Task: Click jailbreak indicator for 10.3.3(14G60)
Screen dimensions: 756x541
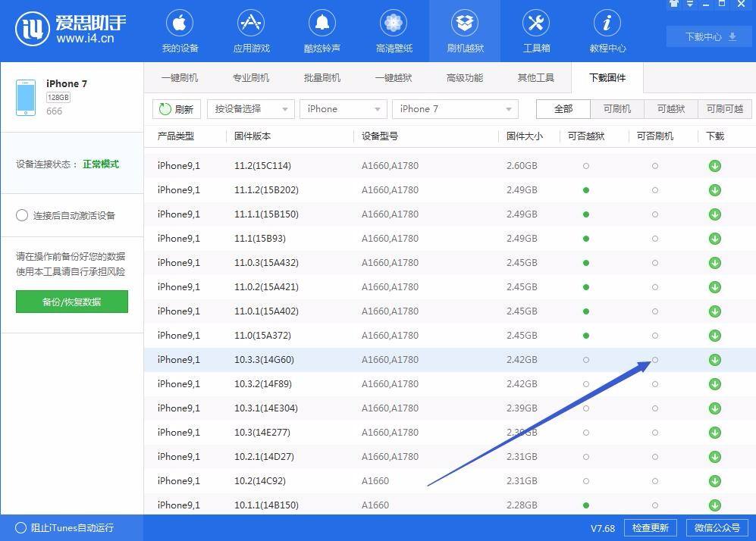Action: (586, 359)
